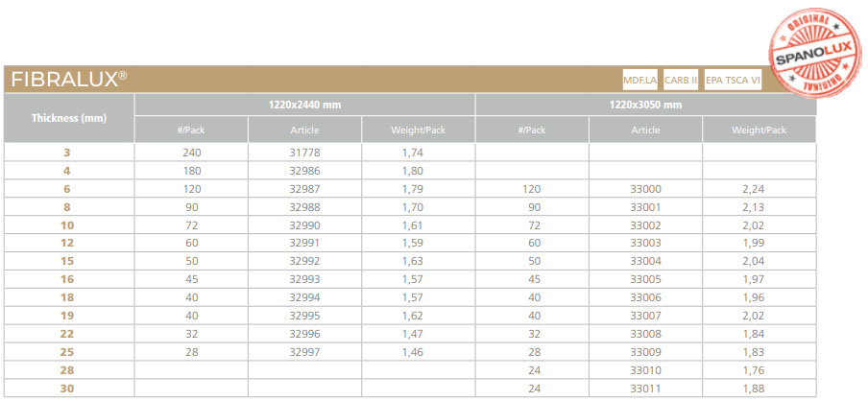Click the CARB II certification badge
This screenshot has height=401, width=868.
coord(681,80)
